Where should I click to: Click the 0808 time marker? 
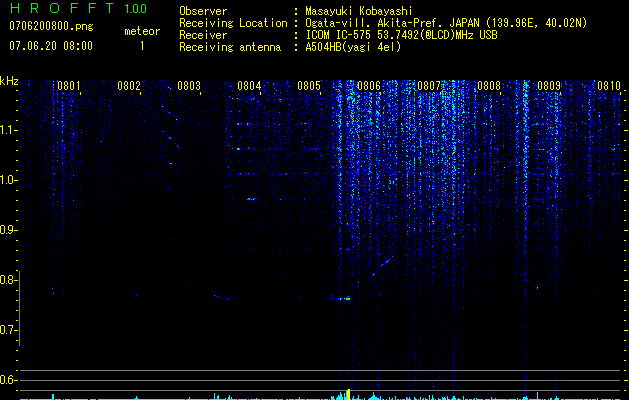(489, 86)
